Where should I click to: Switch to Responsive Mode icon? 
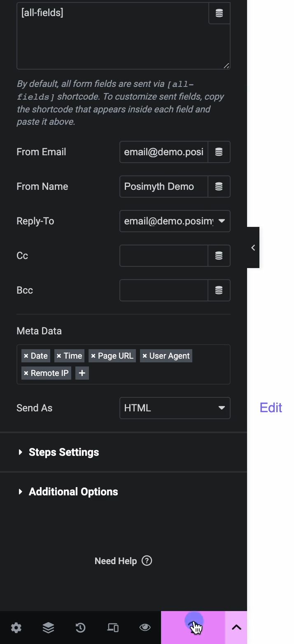(x=112, y=628)
